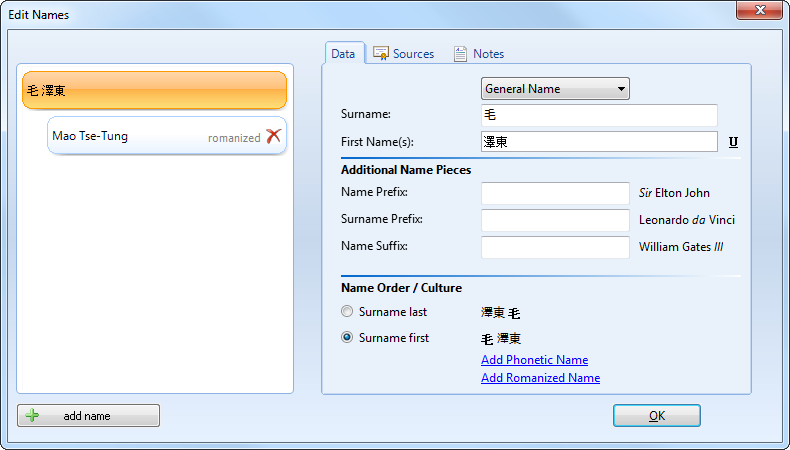
Task: Focus the Surname Prefix text box
Action: (555, 220)
